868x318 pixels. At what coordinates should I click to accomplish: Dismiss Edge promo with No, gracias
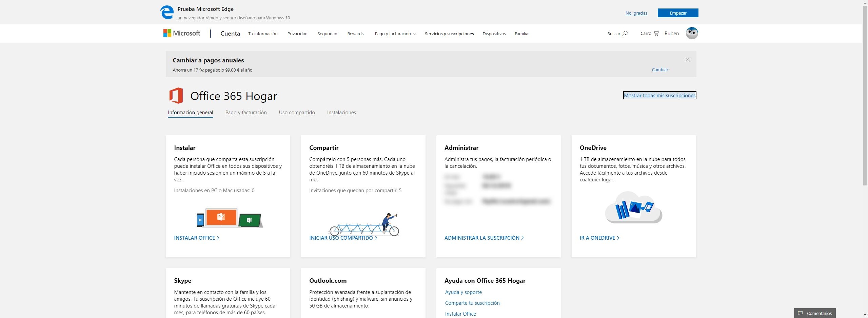click(636, 13)
